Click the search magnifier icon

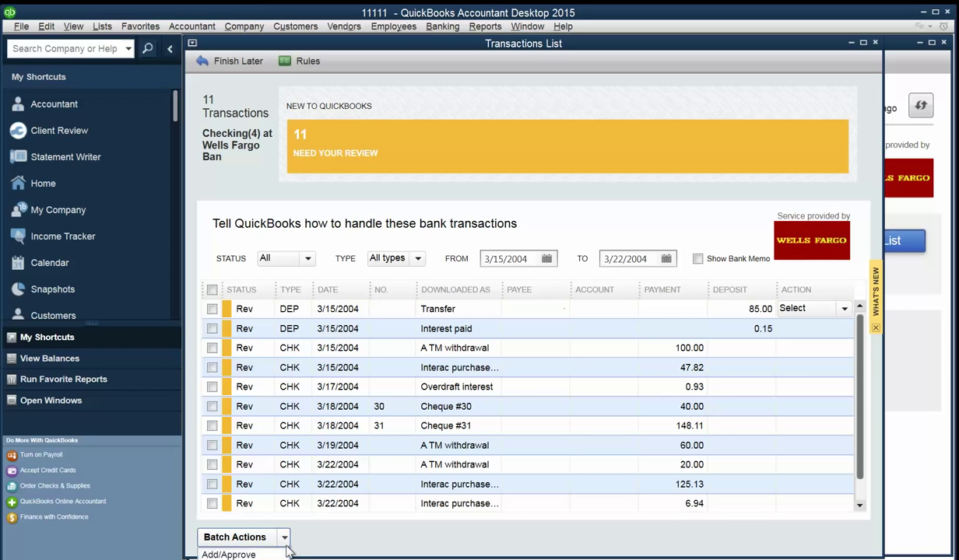pyautogui.click(x=148, y=48)
